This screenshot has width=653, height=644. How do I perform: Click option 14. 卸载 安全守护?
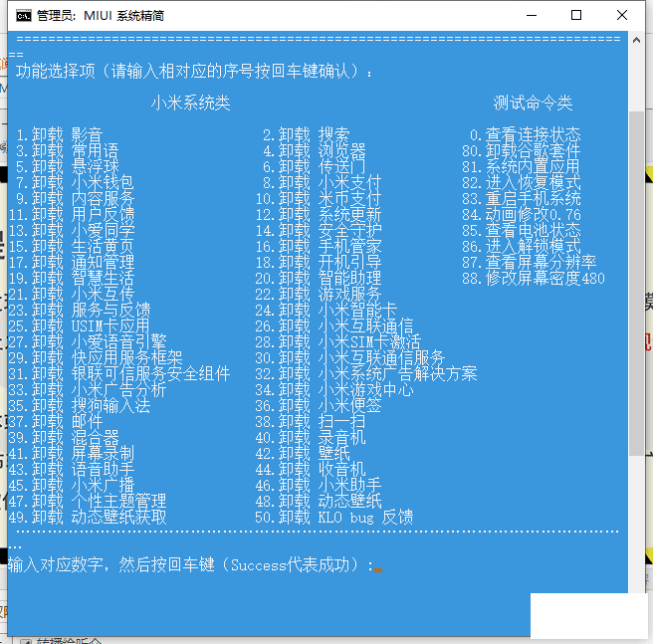pyautogui.click(x=319, y=230)
